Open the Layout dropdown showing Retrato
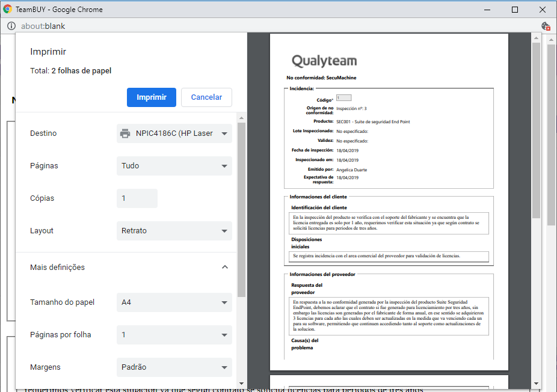This screenshot has height=392, width=557. [174, 231]
